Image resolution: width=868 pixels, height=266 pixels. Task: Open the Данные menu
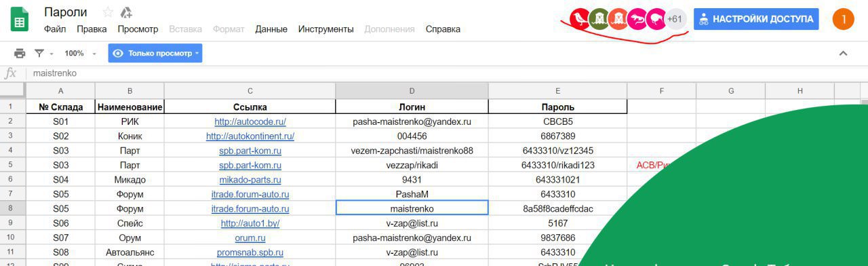click(x=271, y=29)
